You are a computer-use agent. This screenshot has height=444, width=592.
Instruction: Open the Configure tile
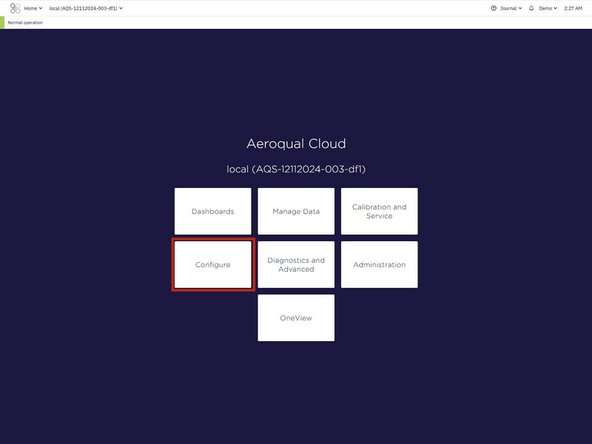point(213,264)
